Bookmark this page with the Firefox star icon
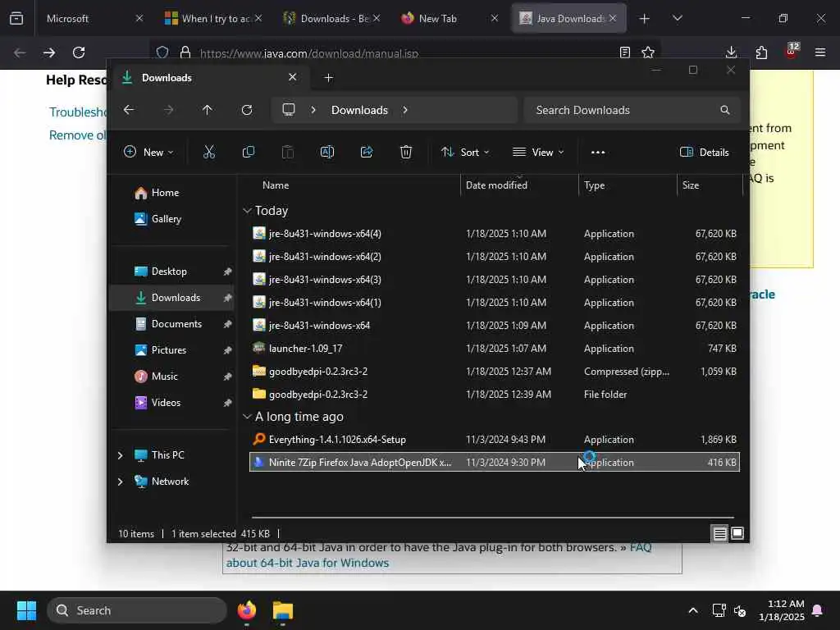The image size is (840, 630). coord(648,52)
